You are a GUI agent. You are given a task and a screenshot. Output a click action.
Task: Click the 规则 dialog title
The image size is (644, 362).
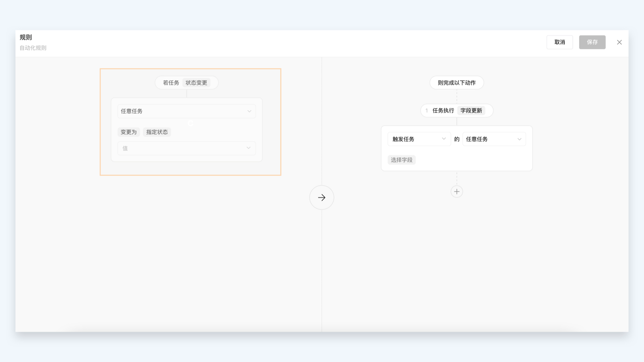pos(26,37)
